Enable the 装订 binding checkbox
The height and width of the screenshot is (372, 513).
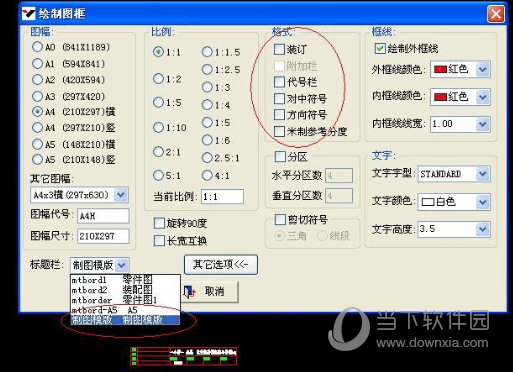click(x=279, y=49)
